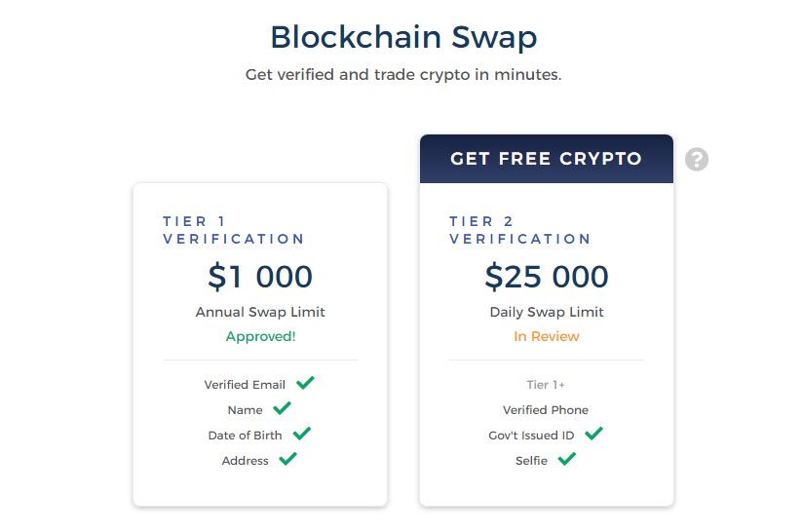Image resolution: width=802 pixels, height=532 pixels.
Task: Click the Tier 1+ requirement label
Action: point(546,385)
